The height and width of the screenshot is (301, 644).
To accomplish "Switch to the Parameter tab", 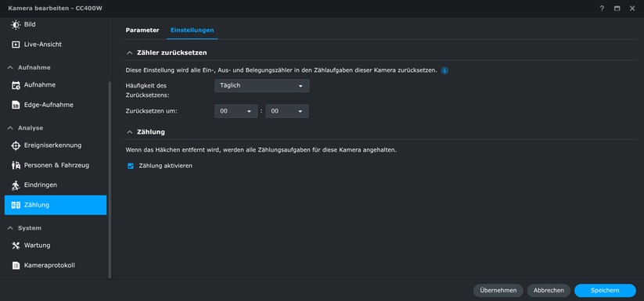I will 142,30.
